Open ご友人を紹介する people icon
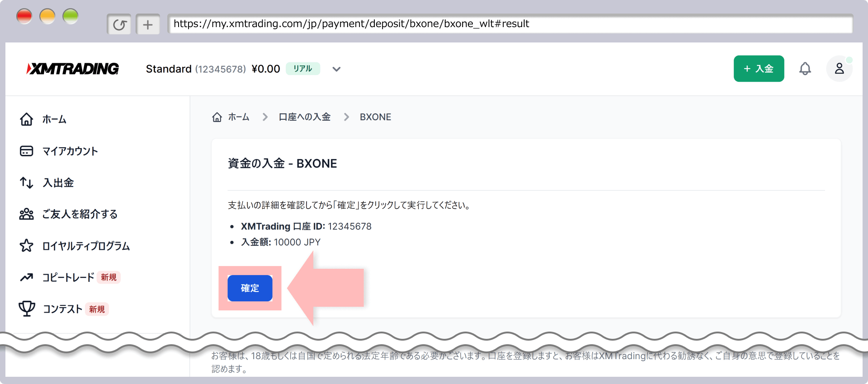The image size is (868, 384). 27,214
